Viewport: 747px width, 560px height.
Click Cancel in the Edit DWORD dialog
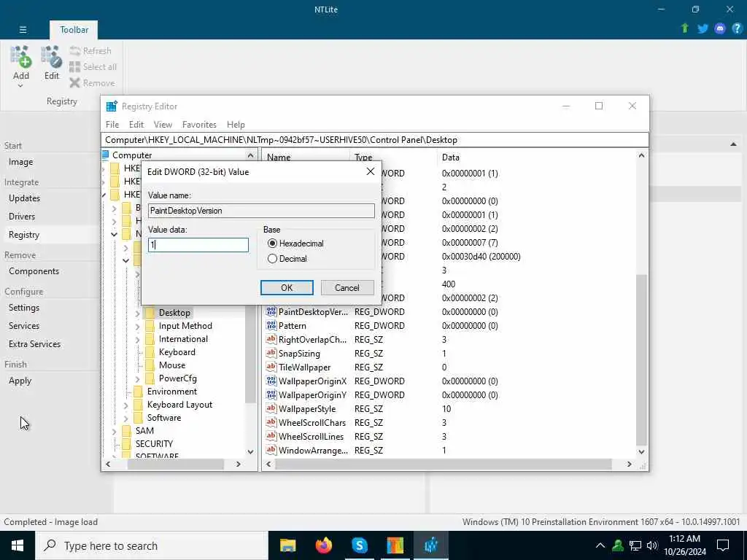347,287
